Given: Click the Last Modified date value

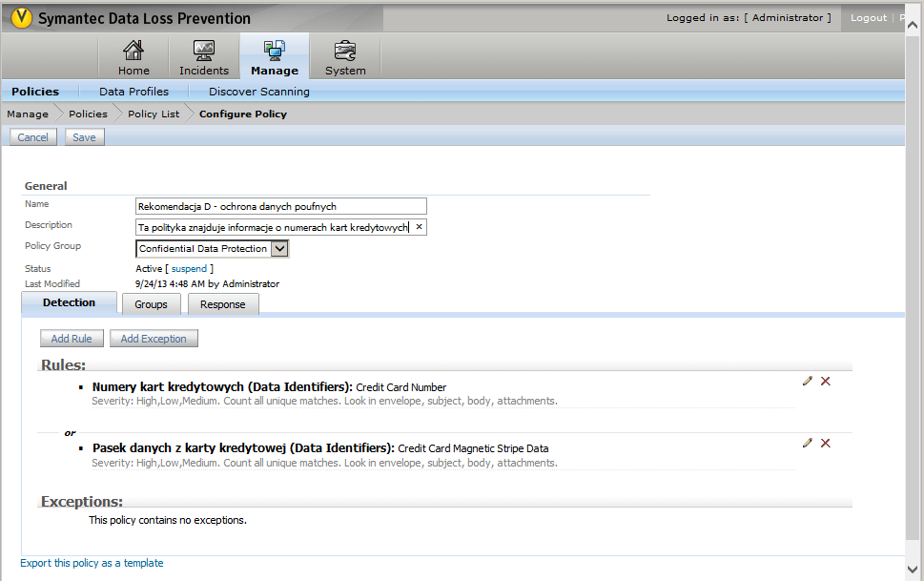Looking at the screenshot, I should (208, 283).
